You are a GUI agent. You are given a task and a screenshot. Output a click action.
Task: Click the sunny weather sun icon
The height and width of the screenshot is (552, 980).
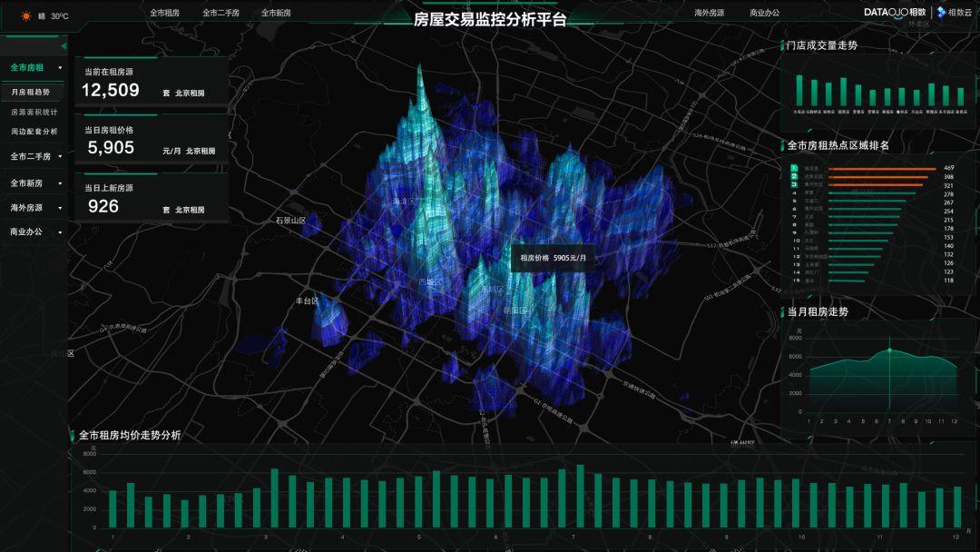(x=25, y=16)
